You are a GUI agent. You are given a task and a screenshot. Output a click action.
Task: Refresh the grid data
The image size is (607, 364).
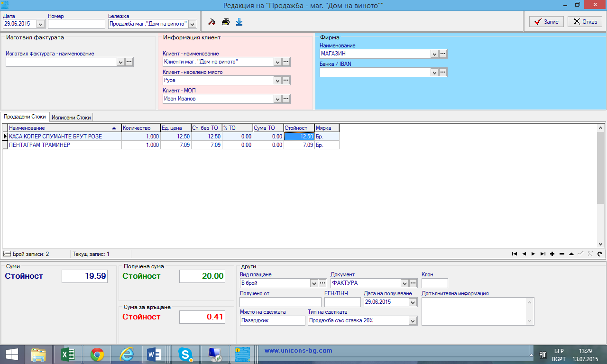click(x=600, y=254)
